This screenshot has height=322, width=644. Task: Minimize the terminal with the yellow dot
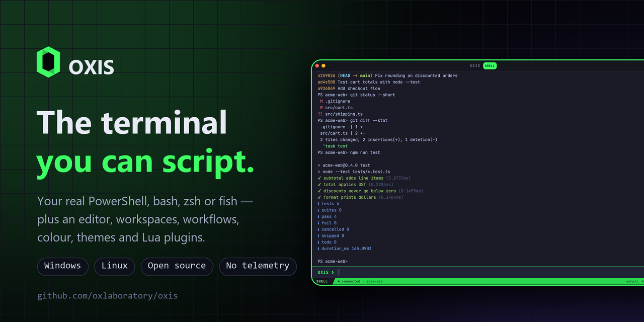324,65
